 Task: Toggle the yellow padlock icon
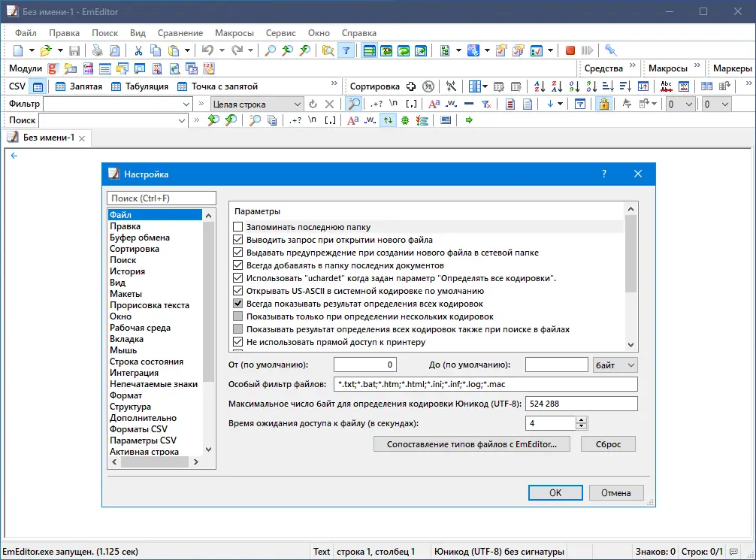pyautogui.click(x=603, y=104)
